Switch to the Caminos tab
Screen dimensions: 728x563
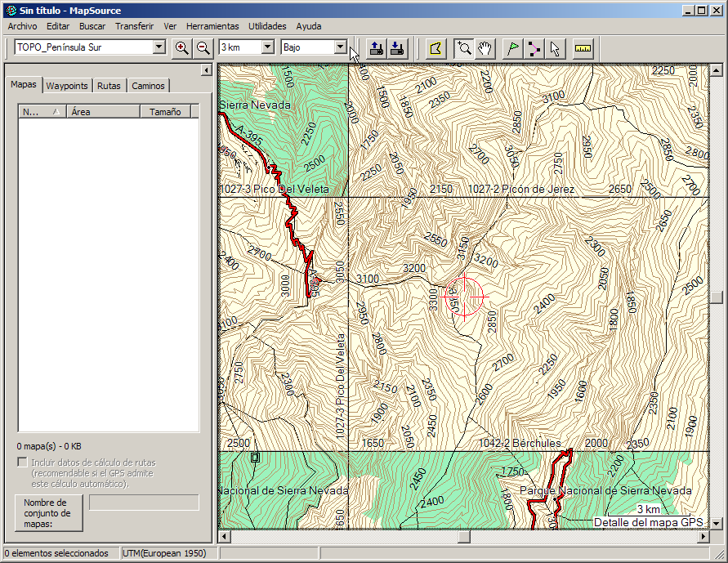point(148,86)
